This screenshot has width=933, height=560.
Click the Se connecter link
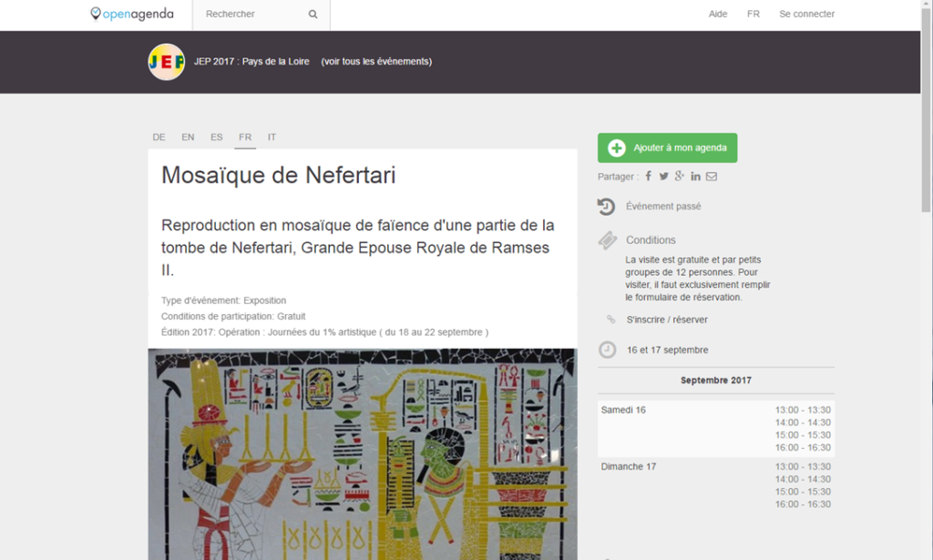pos(806,15)
